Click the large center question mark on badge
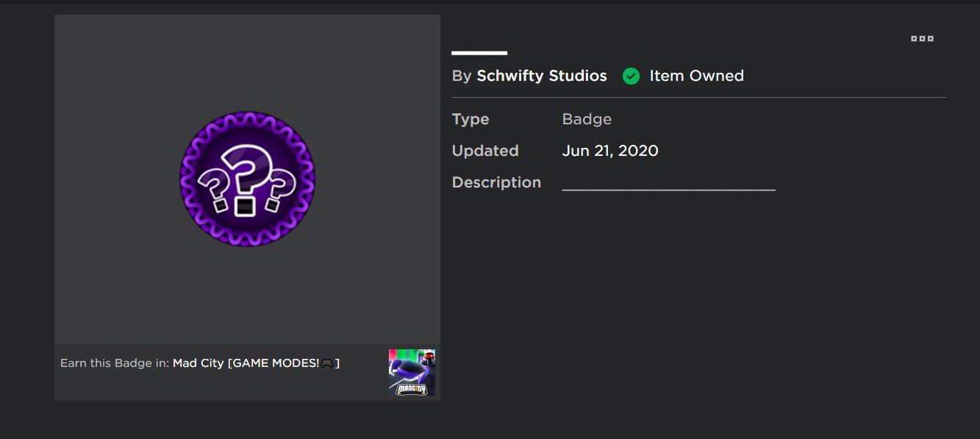Image resolution: width=980 pixels, height=439 pixels. (x=246, y=176)
